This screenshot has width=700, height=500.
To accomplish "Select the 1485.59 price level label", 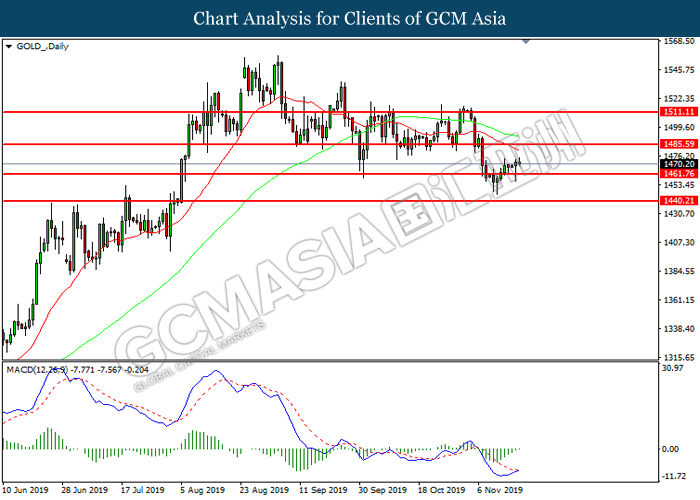I will (x=679, y=144).
